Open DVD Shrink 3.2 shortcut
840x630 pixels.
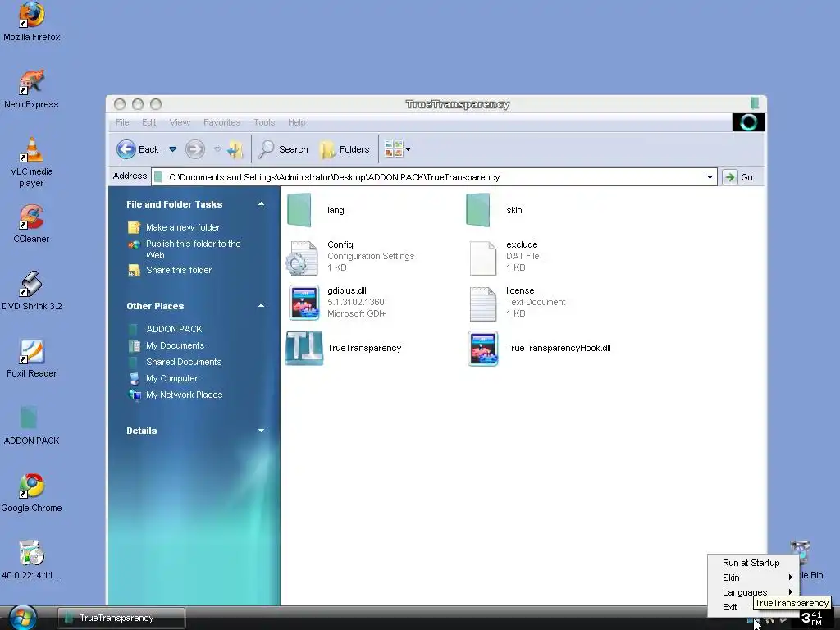tap(32, 290)
